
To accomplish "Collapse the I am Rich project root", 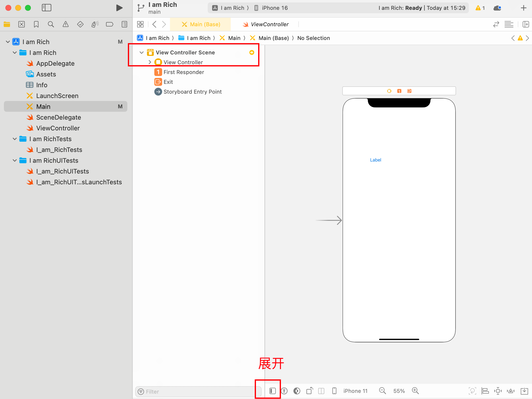I will tap(8, 42).
